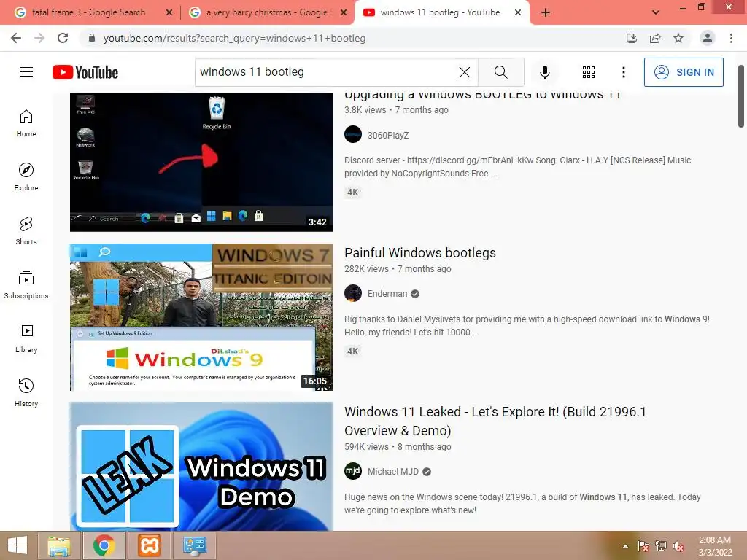Click the 4K badge under 3060PlayZ video
This screenshot has width=747, height=560.
tap(353, 192)
